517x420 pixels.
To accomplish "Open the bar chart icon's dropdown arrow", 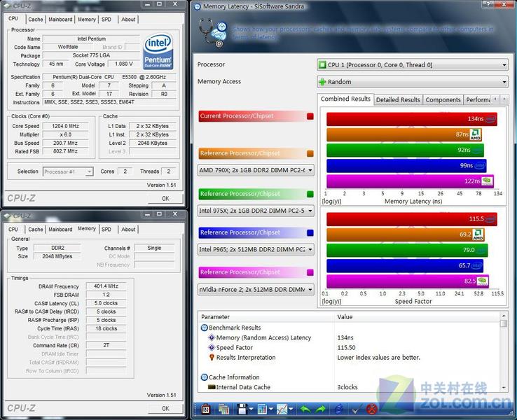I will [271, 409].
